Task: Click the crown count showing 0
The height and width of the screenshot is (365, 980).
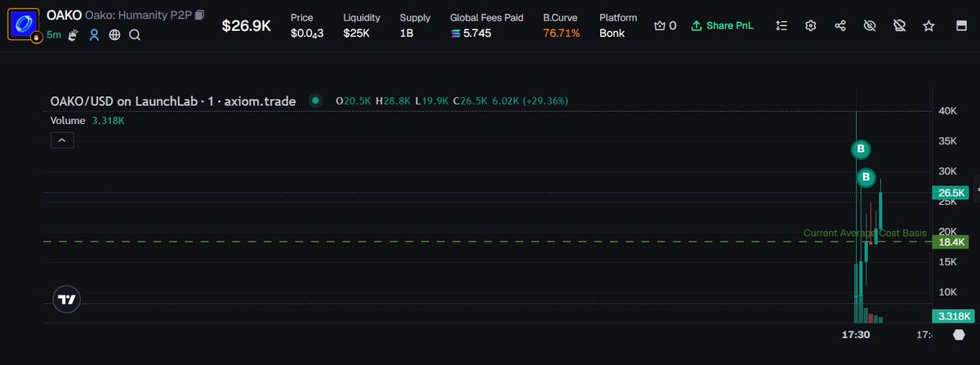Action: coord(665,25)
